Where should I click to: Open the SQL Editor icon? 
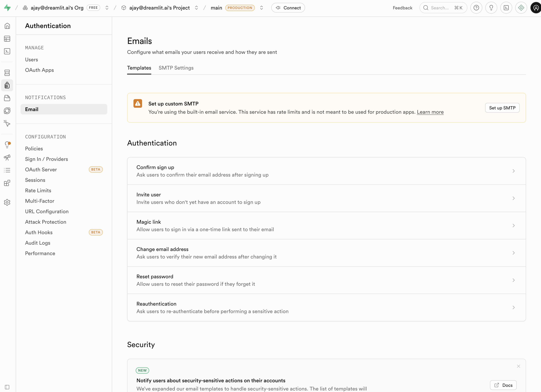(7, 51)
